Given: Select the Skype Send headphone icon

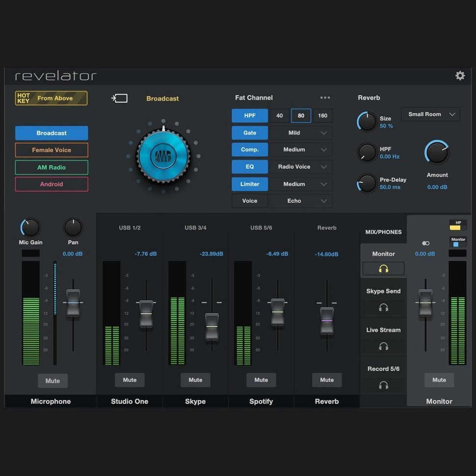Looking at the screenshot, I should 383,307.
